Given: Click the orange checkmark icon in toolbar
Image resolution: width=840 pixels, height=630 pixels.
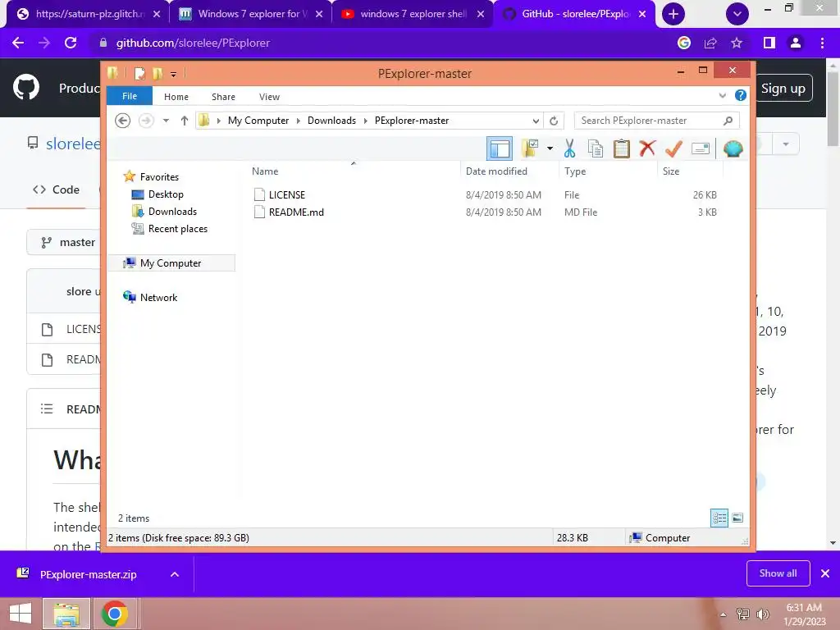Looking at the screenshot, I should [x=673, y=148].
